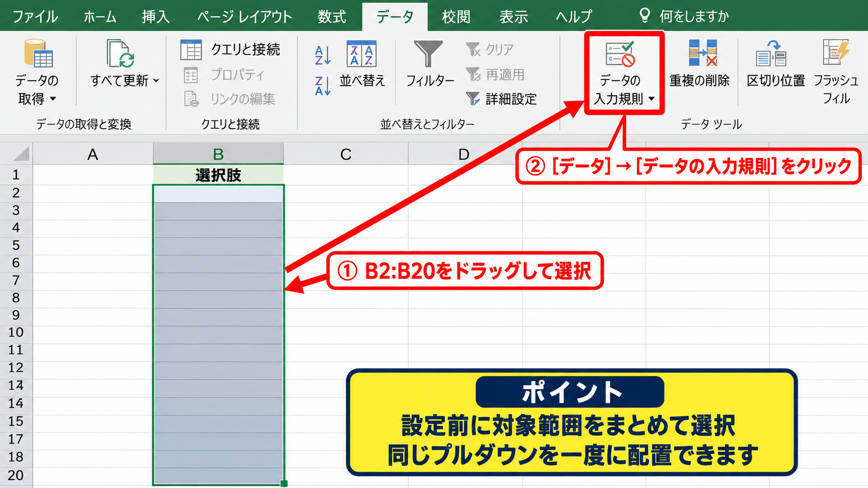Select column B header
The image size is (868, 488).
pos(219,154)
